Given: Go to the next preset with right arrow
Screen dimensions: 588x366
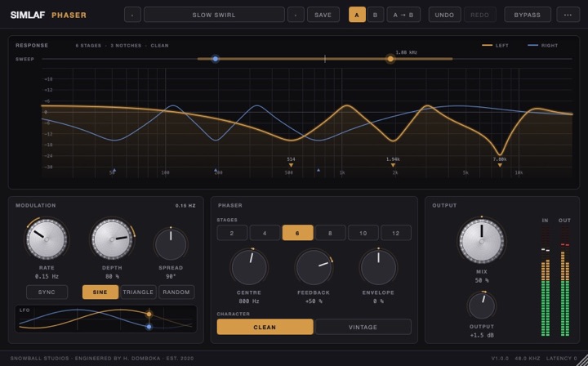Looking at the screenshot, I should click(x=296, y=15).
